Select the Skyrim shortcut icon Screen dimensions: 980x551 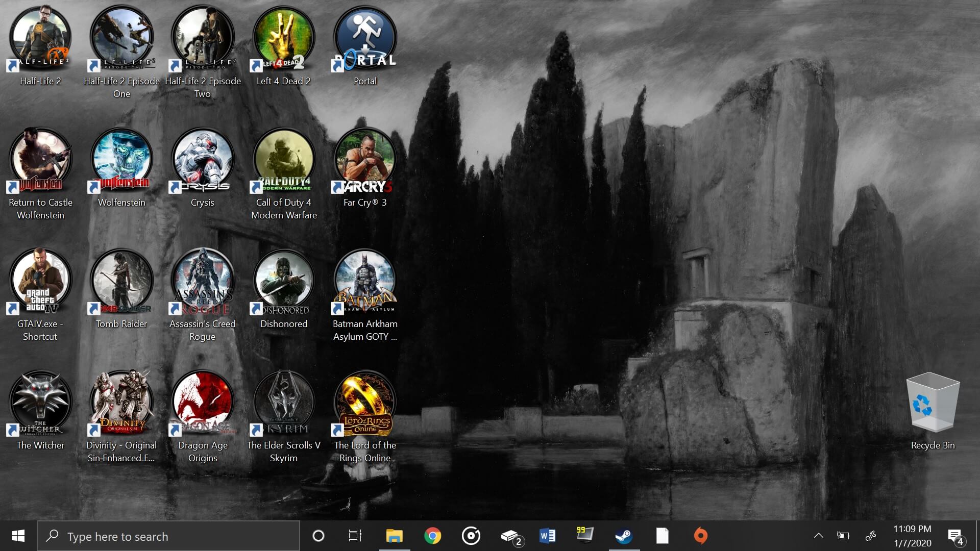[284, 416]
